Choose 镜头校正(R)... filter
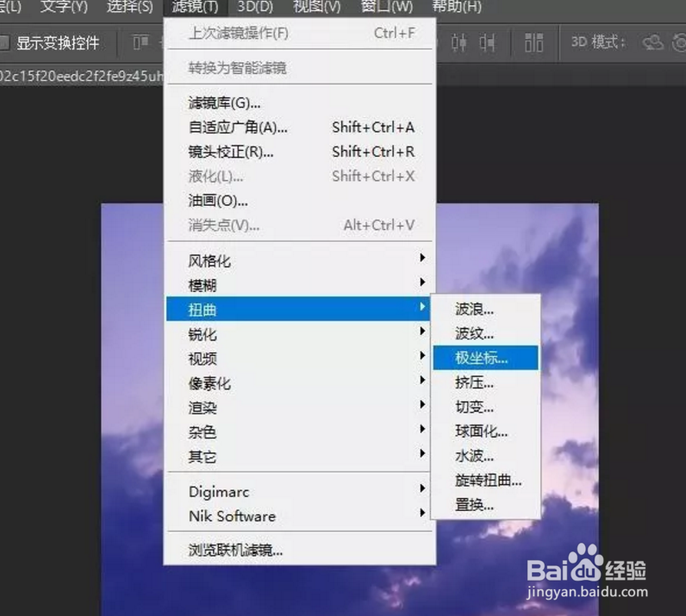The width and height of the screenshot is (686, 616). 300,152
